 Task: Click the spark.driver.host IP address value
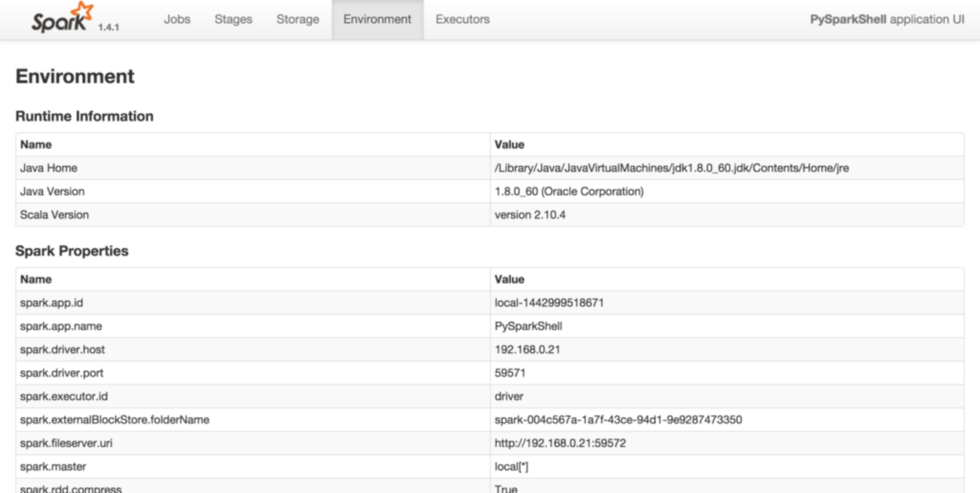[x=527, y=350]
